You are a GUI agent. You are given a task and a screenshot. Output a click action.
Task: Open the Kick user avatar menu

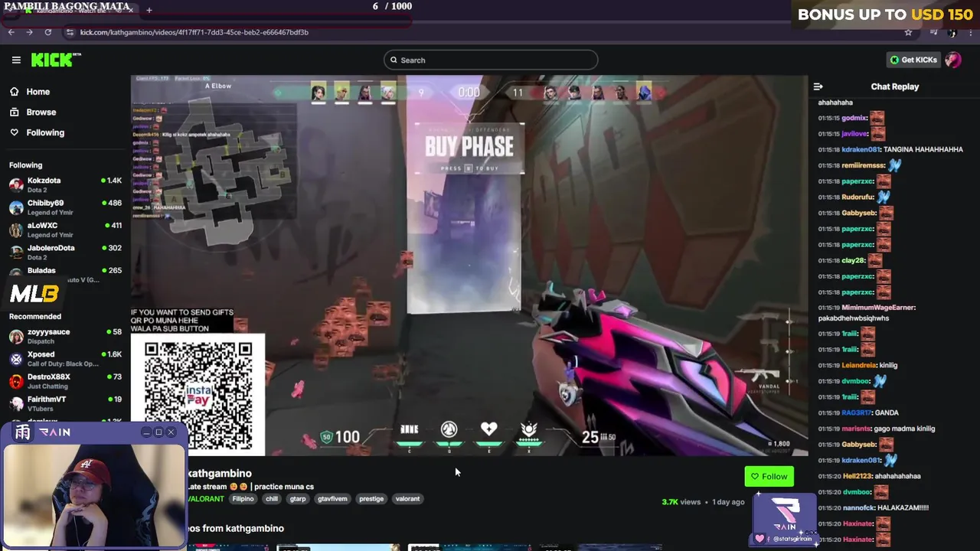(x=953, y=60)
